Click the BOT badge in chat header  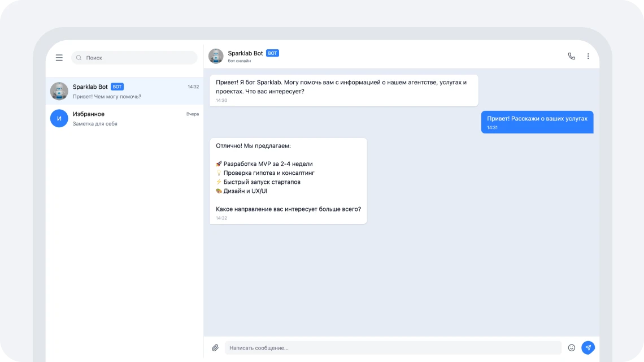pyautogui.click(x=272, y=53)
